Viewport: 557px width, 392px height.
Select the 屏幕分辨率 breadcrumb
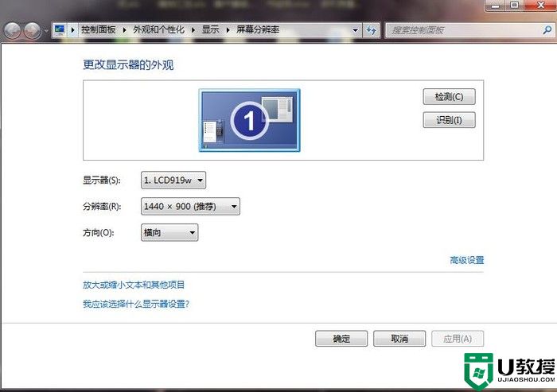258,30
